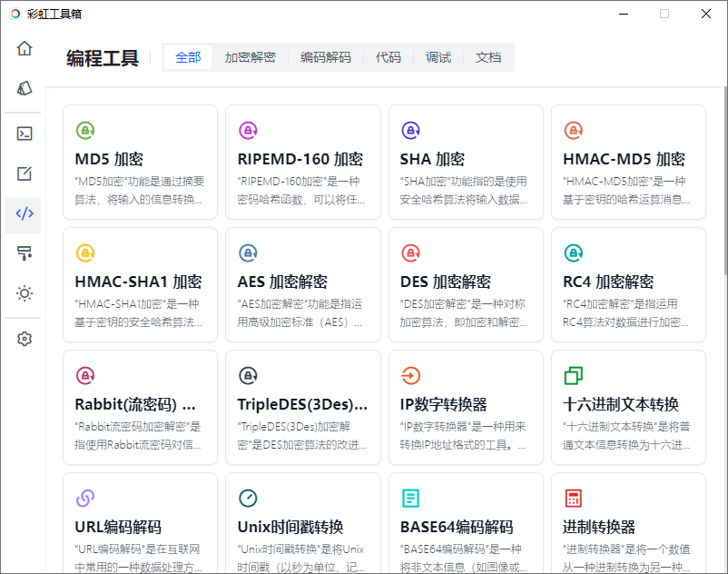Click the orange lock icon for HMAC-MD5
The height and width of the screenshot is (574, 728).
574,131
